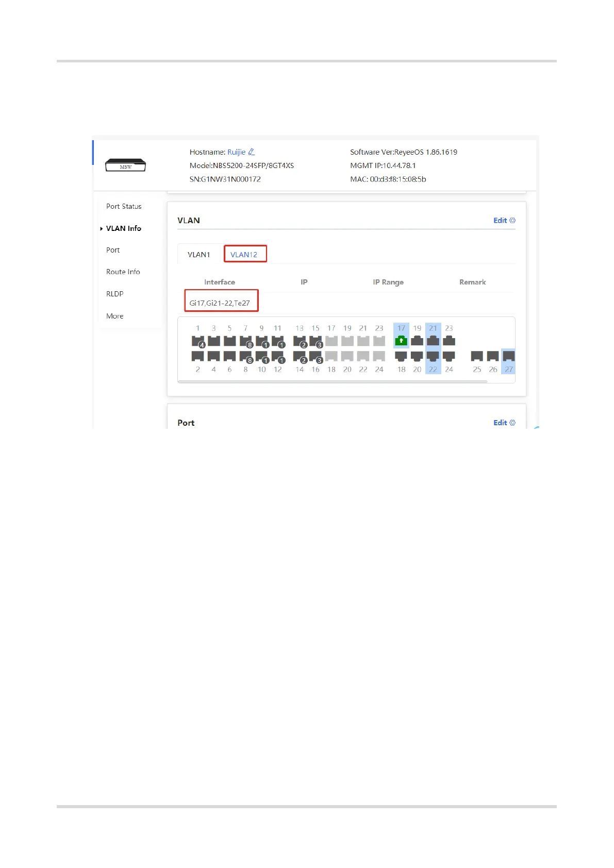Select the dark copper port 23 icon
The width and height of the screenshot is (614, 868).
449,341
